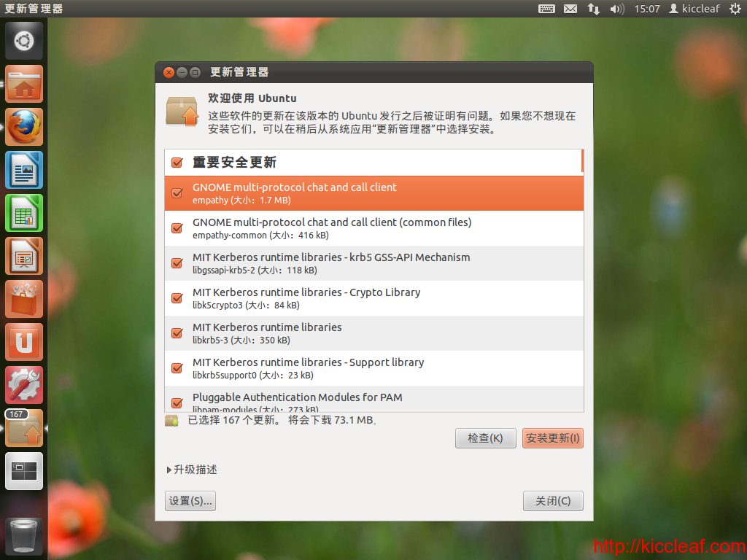747x560 pixels.
Task: Maximize the 更新管理器 window
Action: pos(195,72)
